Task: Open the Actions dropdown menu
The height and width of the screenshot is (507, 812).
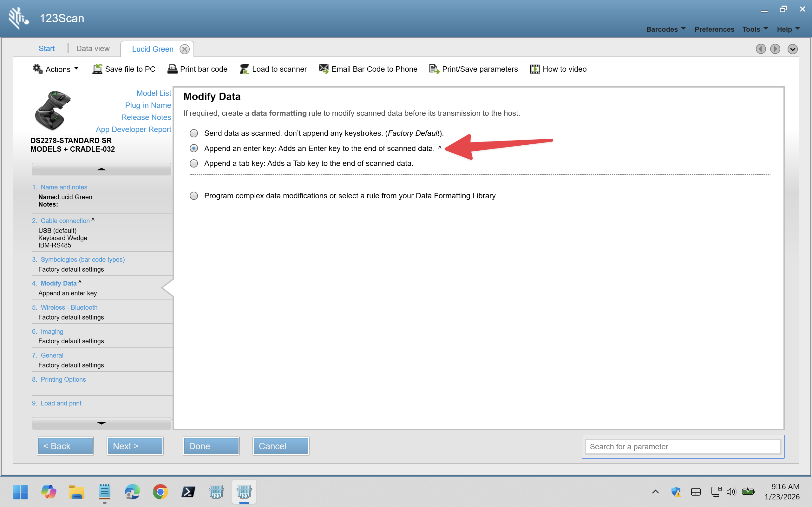Action: pos(56,69)
